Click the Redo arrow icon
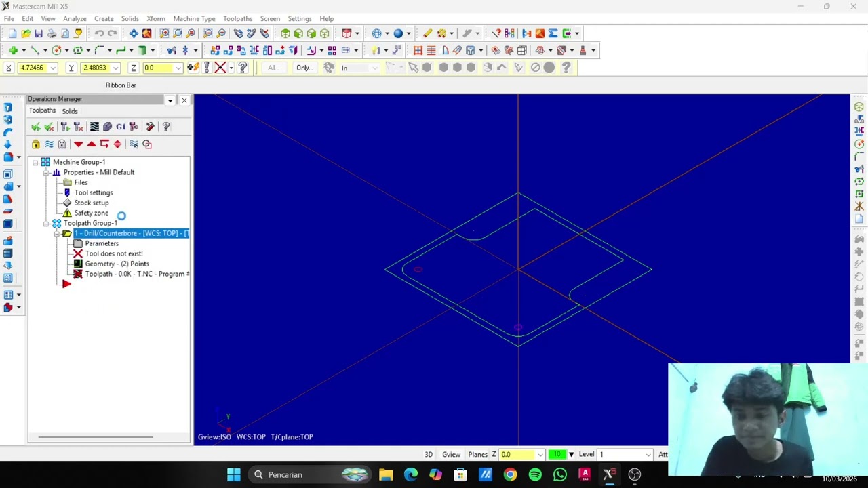The height and width of the screenshot is (488, 868). (x=113, y=33)
